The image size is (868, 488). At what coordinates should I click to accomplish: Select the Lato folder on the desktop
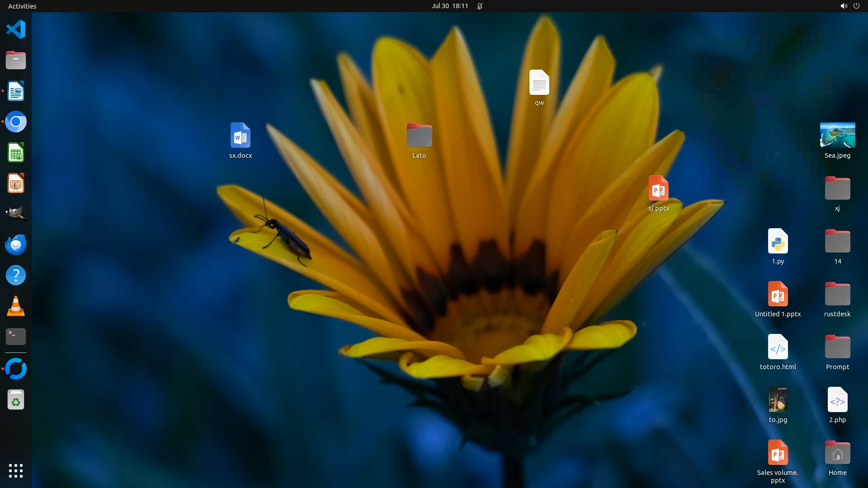click(419, 136)
